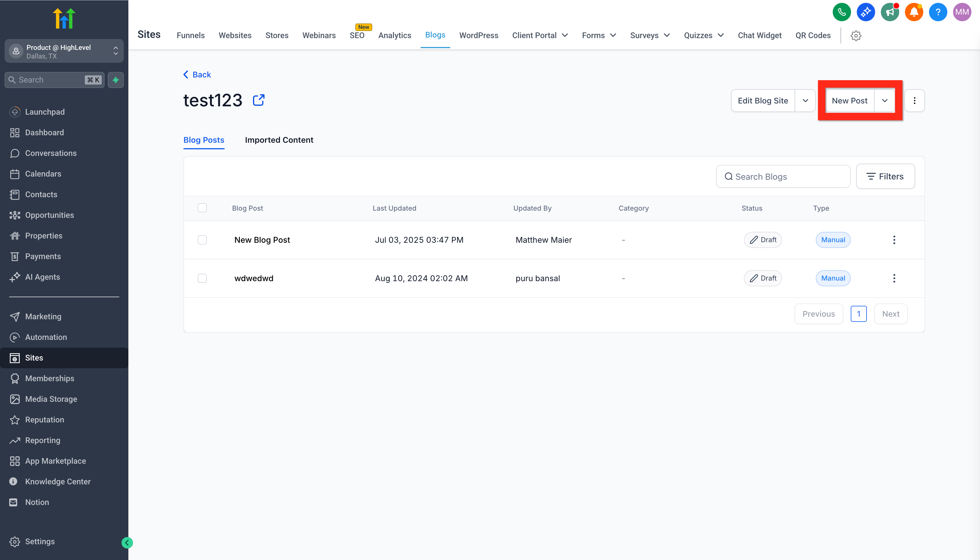The image size is (980, 560).
Task: Switch to the Imported Content tab
Action: coord(279,140)
